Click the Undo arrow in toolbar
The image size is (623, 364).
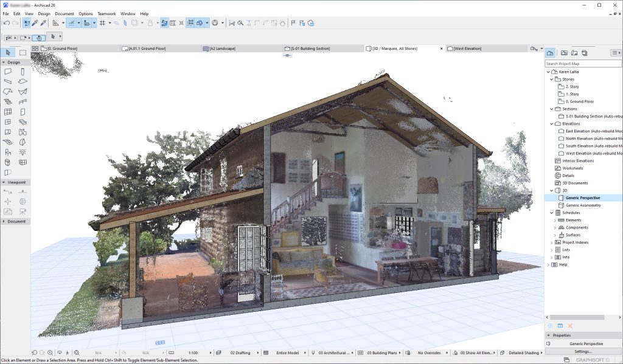click(6, 23)
